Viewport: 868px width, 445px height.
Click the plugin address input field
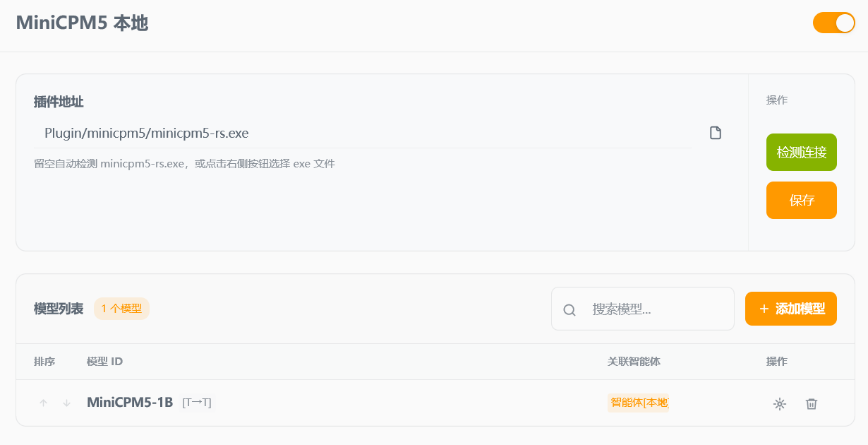pyautogui.click(x=363, y=133)
